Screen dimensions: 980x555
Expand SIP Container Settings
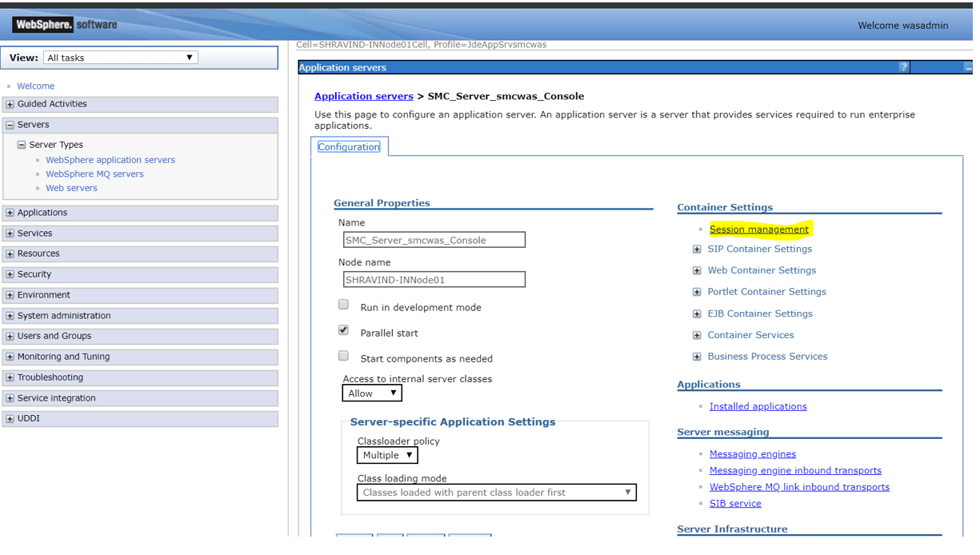697,250
